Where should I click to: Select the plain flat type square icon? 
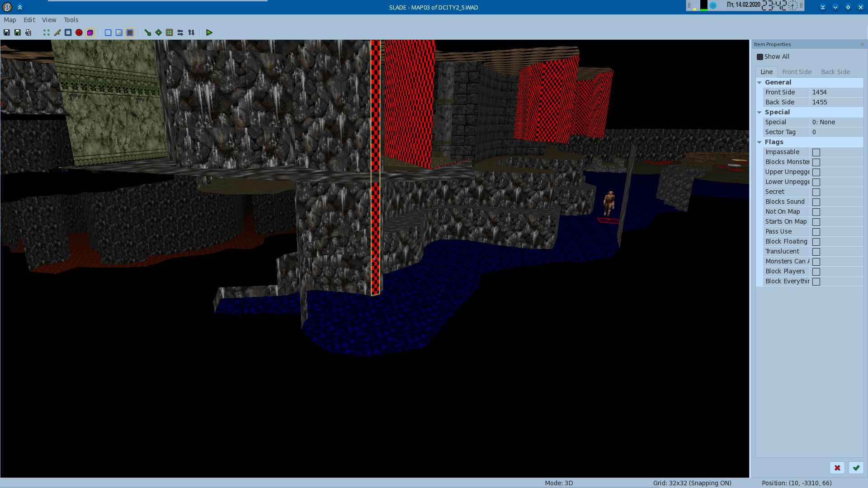[x=108, y=33]
